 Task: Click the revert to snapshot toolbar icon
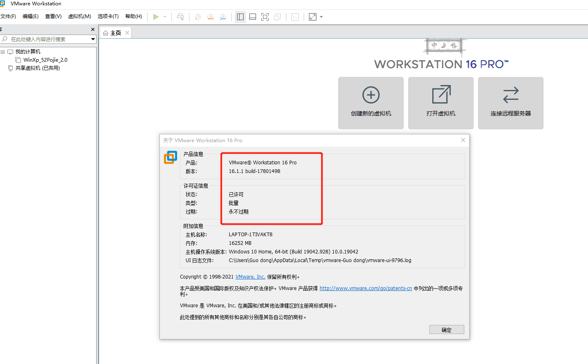210,17
